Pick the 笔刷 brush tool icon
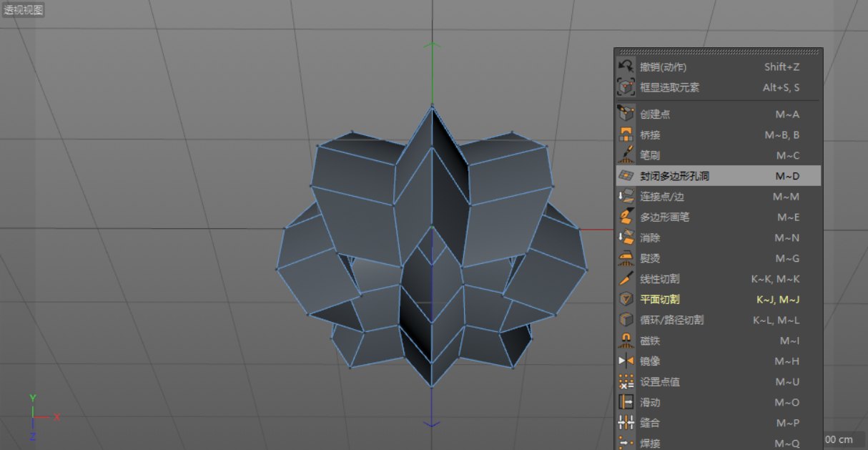 [626, 155]
